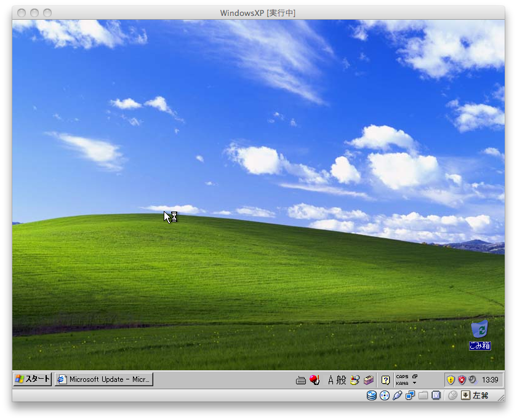Click the VirtualBox network adapter icon
Screen dimensions: 517x420
click(410, 395)
